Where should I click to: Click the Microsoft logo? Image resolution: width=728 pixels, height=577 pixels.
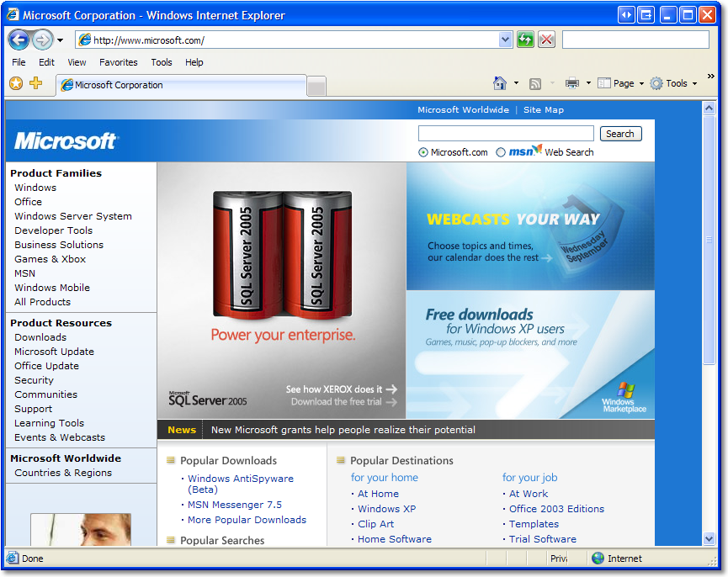pos(66,140)
